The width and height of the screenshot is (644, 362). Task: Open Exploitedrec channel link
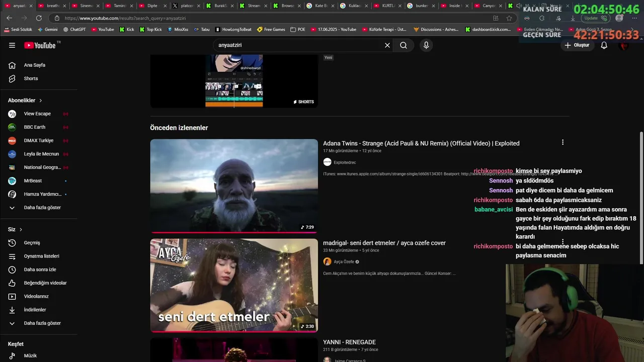point(345,162)
